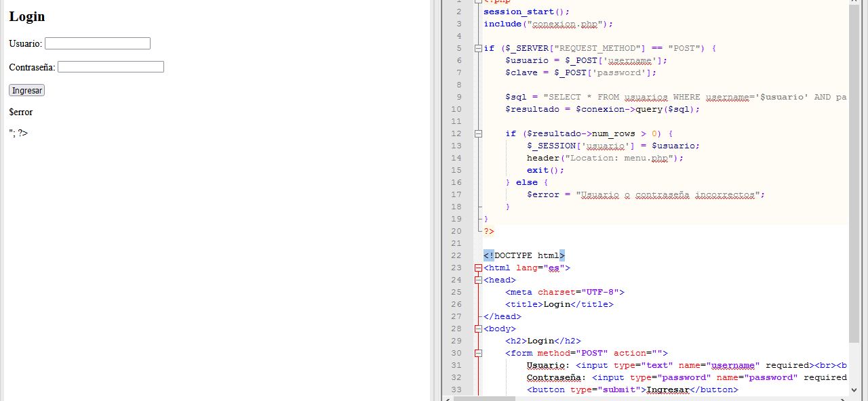Collapse the head tag fold marker
This screenshot has width=868, height=401.
479,280
